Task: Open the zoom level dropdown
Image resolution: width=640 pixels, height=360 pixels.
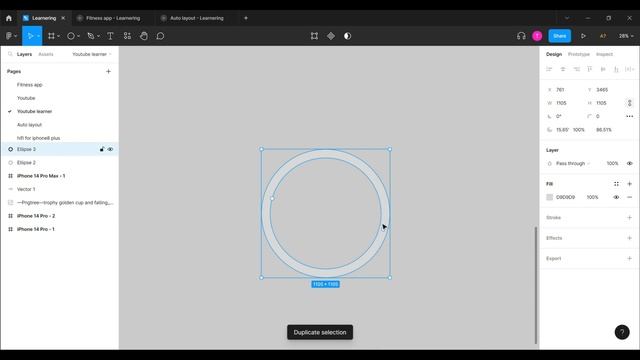Action: coord(626,36)
